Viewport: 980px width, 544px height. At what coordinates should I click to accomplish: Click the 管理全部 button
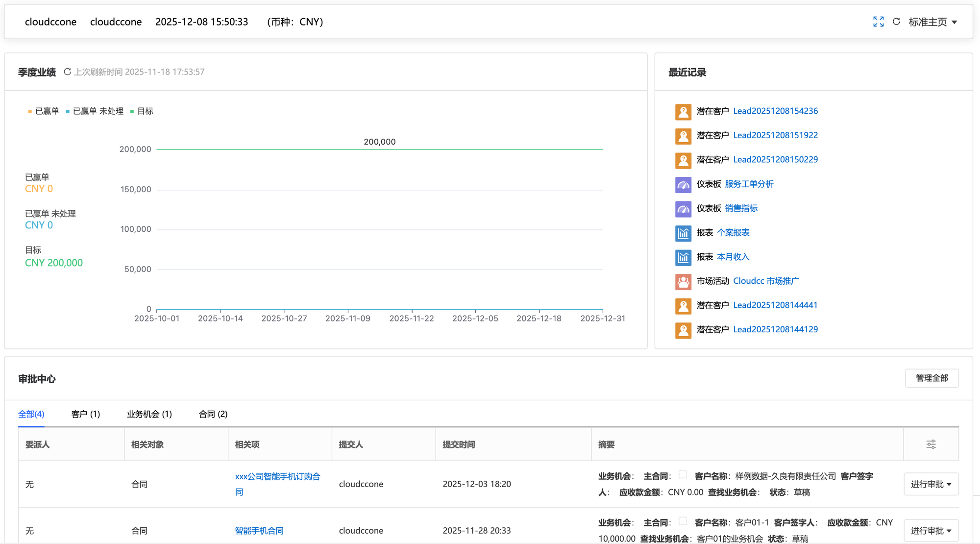pyautogui.click(x=931, y=378)
